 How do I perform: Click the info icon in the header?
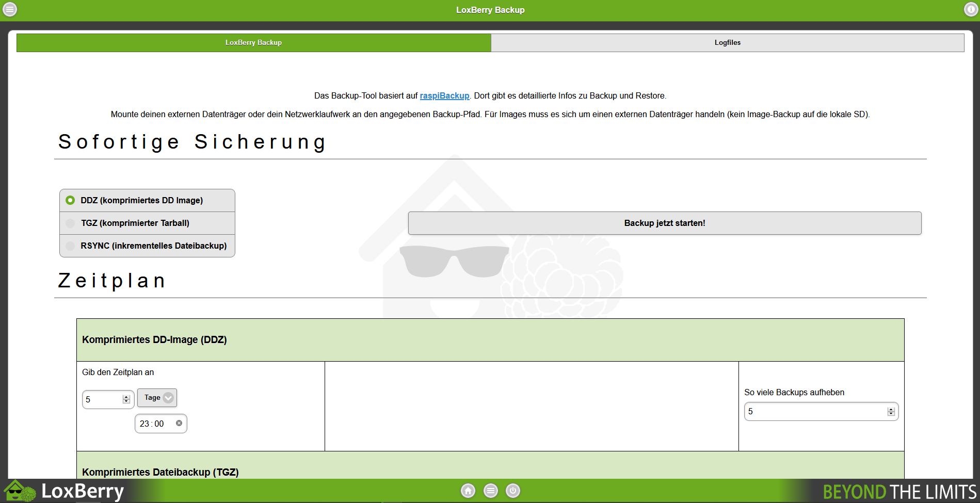coord(971,9)
